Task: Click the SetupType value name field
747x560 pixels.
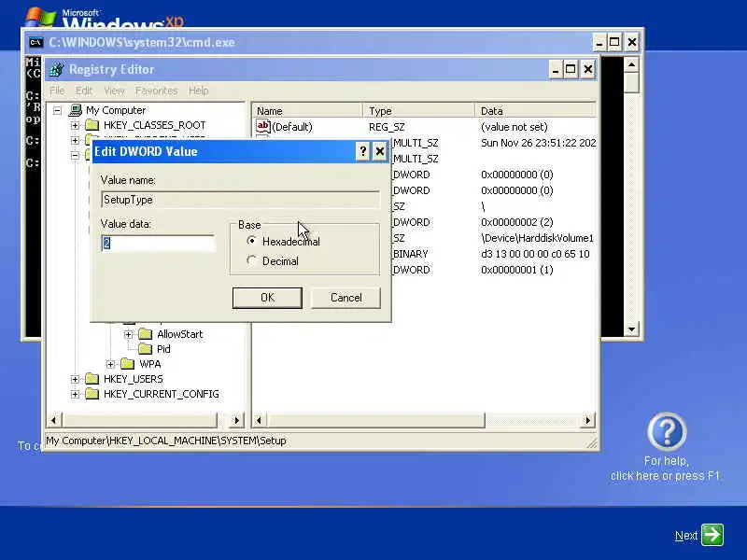Action: click(x=240, y=200)
